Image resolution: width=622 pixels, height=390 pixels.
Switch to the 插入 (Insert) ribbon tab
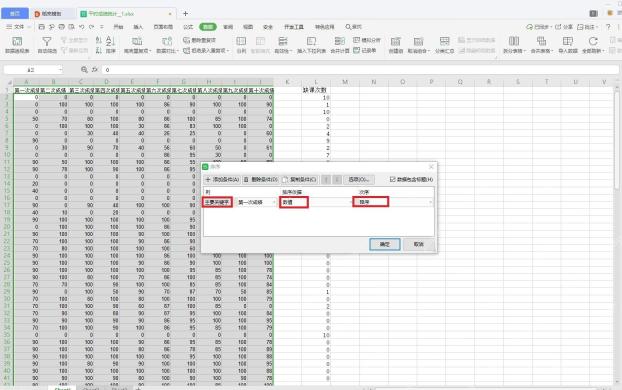(138, 27)
